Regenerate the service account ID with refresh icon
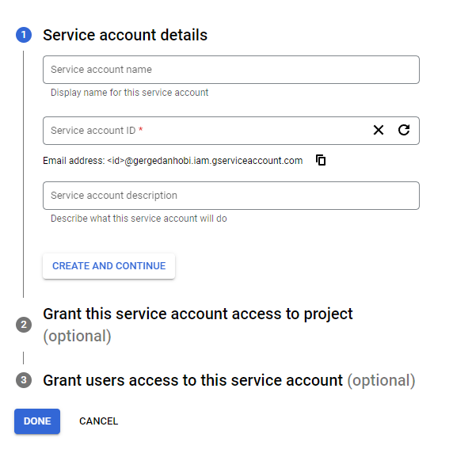453x476 pixels. tap(404, 130)
